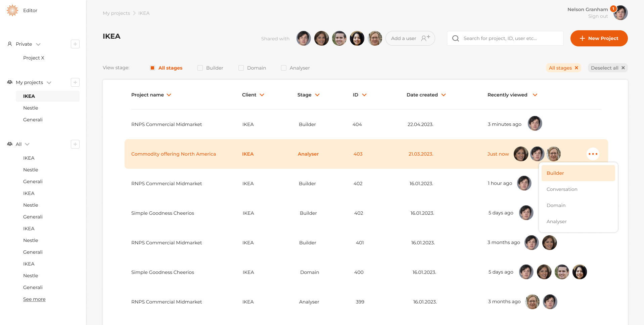Enable the Domain stage checkbox
Screen dimensions: 644x325
[x=241, y=68]
